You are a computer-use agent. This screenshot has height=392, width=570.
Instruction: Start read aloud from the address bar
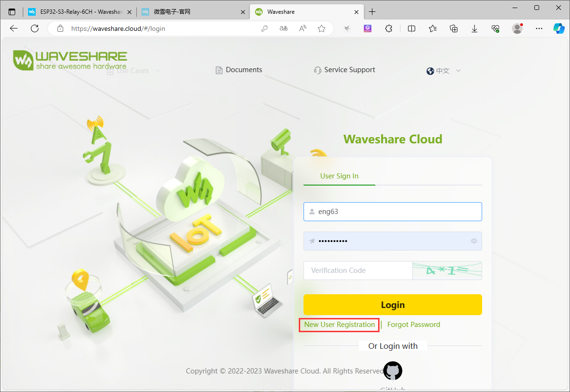[x=303, y=28]
